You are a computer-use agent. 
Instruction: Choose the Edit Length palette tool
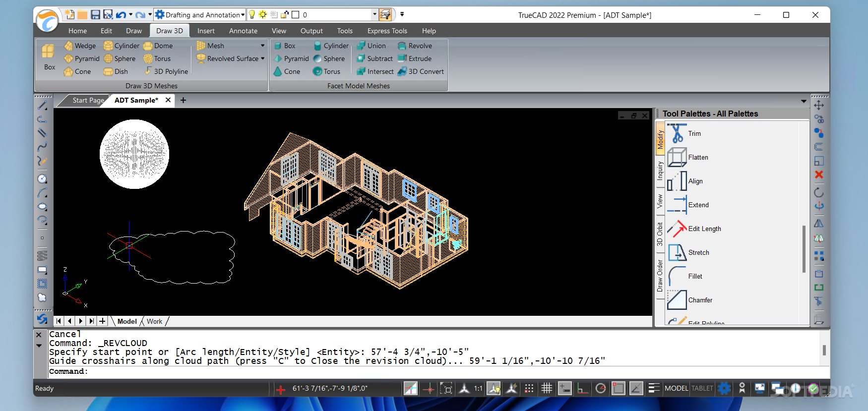[694, 229]
